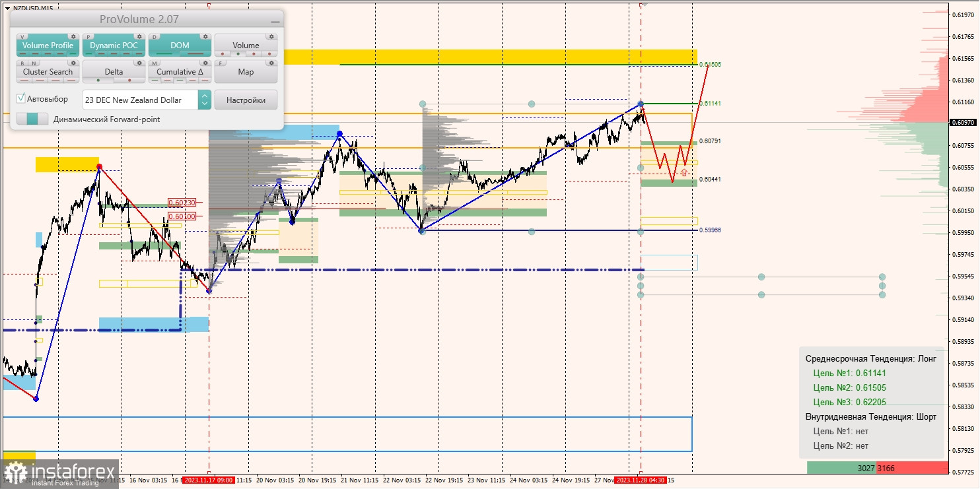This screenshot has height=489, width=980.
Task: Click the chart menu triangle beside NZDUSD.M15
Action: 7,7
